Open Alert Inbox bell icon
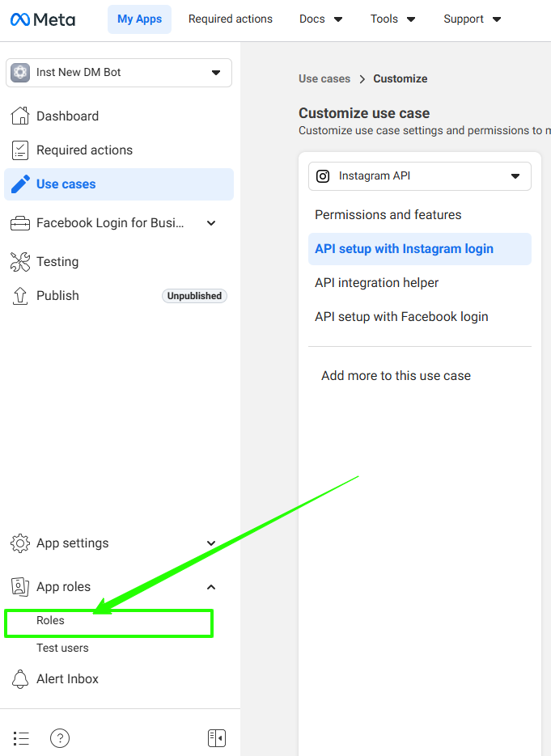Viewport: 551px width, 756px height. pos(20,679)
